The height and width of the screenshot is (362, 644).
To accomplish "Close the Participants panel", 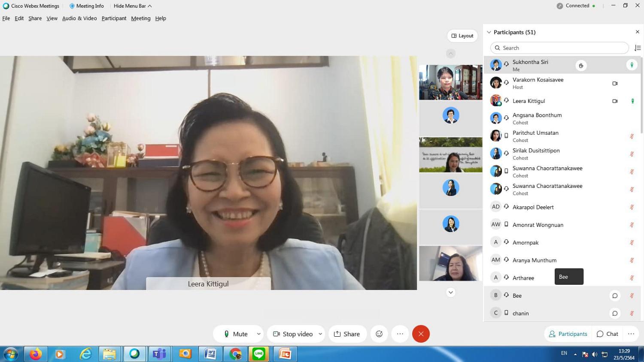I will [637, 32].
